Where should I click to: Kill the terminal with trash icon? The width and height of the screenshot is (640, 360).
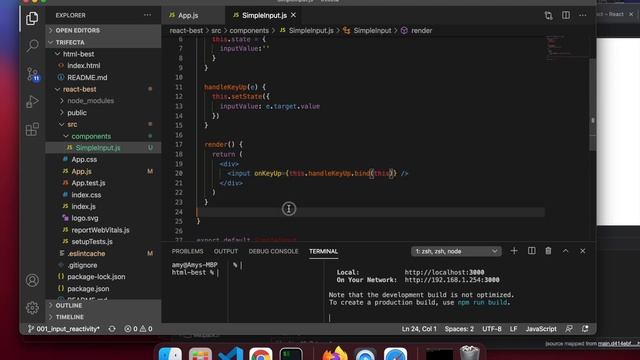coord(548,251)
